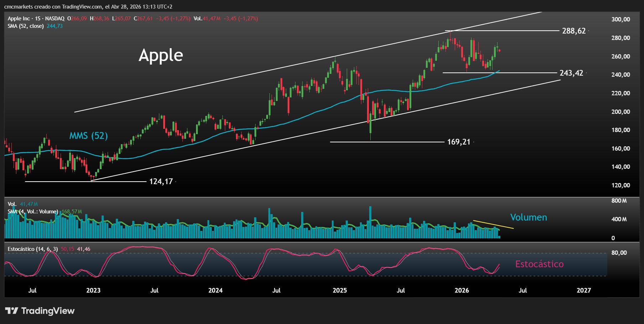644x324 pixels.
Task: Click the 80,00 level on stochastic scale
Action: 619,253
